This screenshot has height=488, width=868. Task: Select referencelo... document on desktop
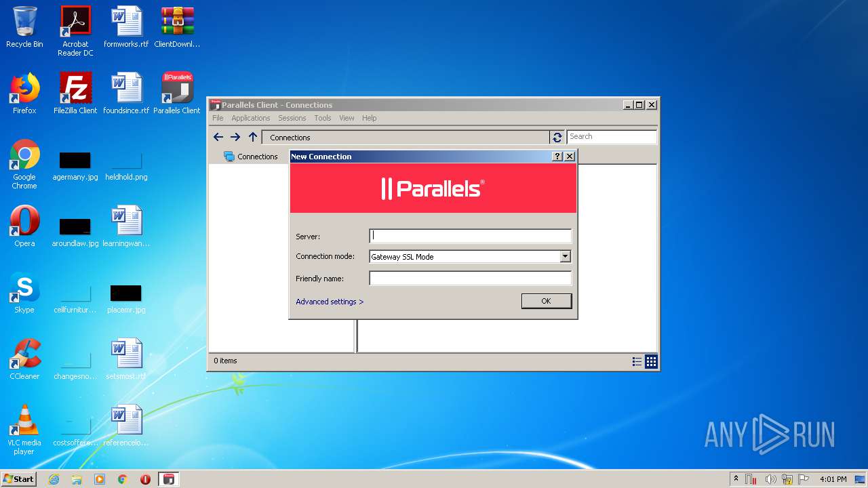pos(126,426)
